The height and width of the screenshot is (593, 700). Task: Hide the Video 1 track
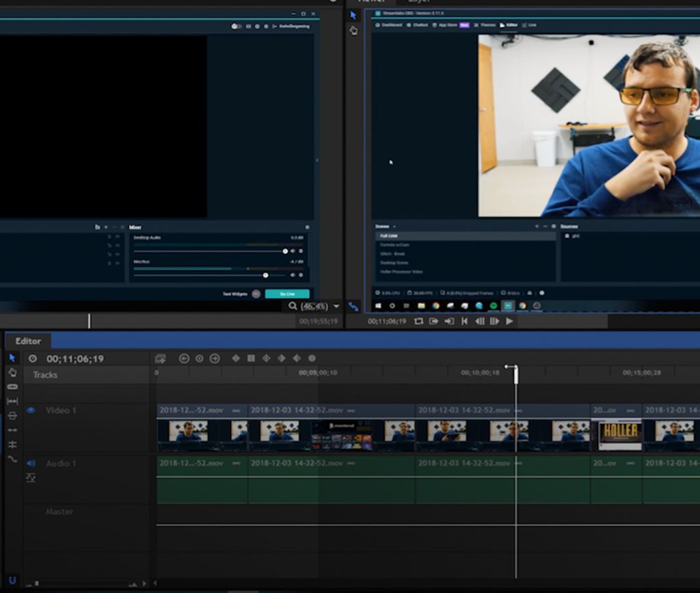click(31, 410)
